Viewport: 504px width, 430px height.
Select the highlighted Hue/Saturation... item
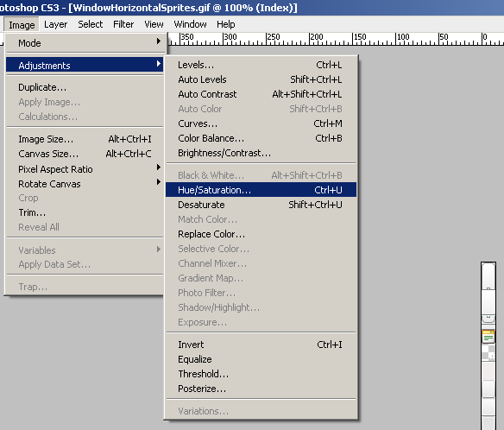pyautogui.click(x=261, y=190)
